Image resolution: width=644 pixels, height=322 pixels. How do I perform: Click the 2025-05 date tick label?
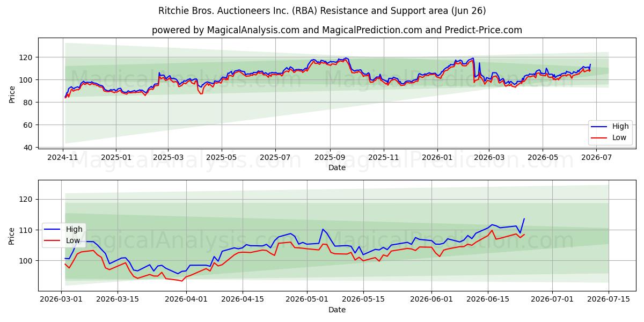tap(222, 158)
